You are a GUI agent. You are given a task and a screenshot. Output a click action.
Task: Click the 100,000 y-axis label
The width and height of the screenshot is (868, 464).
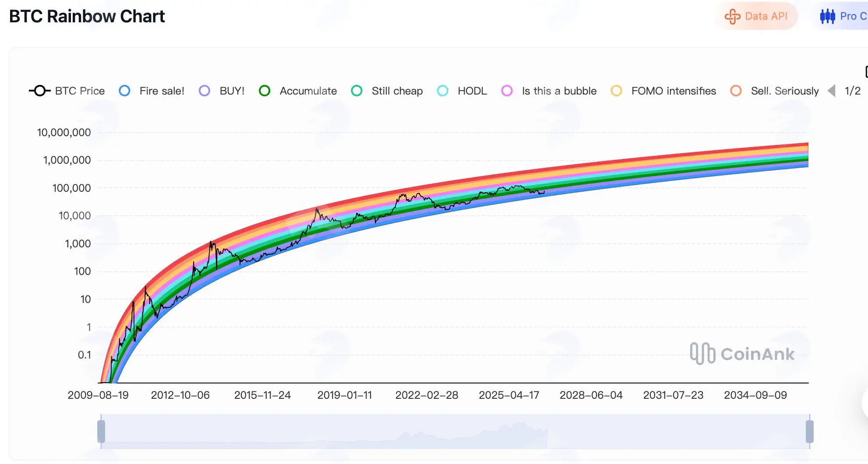click(x=71, y=188)
